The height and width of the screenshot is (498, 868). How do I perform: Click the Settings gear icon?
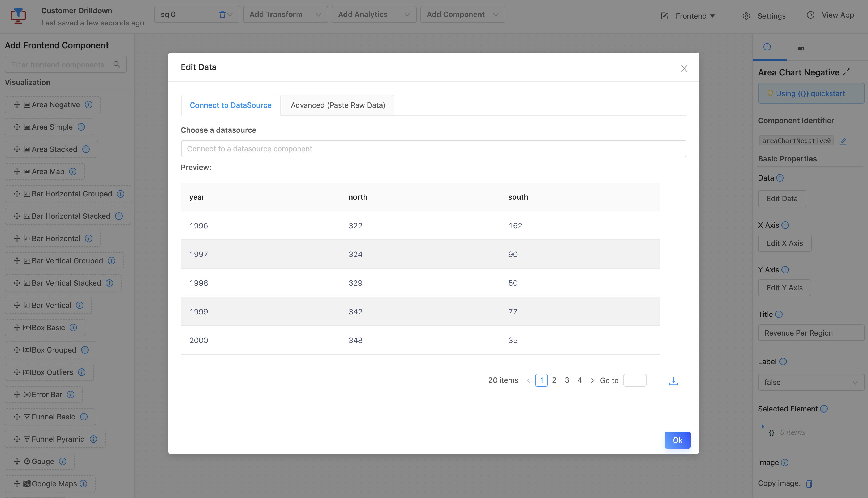[746, 16]
